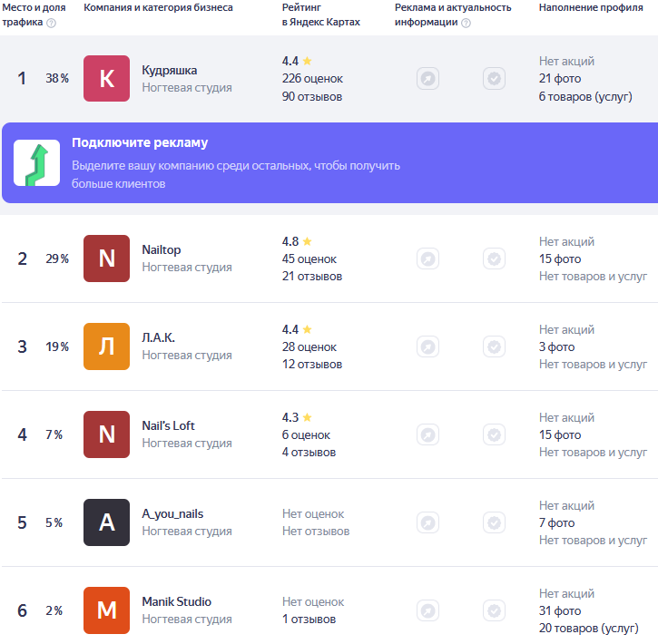This screenshot has width=658, height=644.
Task: Click Manik Studio's orange M logo
Action: (106, 610)
